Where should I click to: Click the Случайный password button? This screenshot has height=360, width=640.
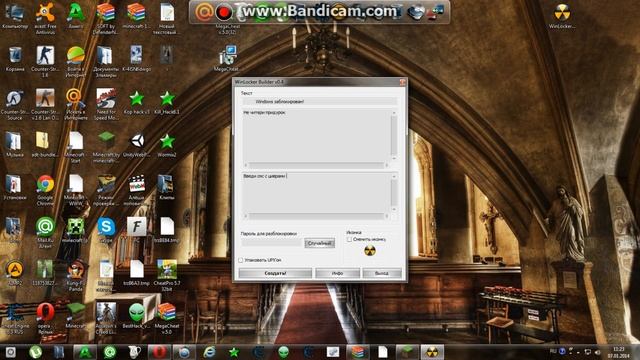(x=319, y=243)
